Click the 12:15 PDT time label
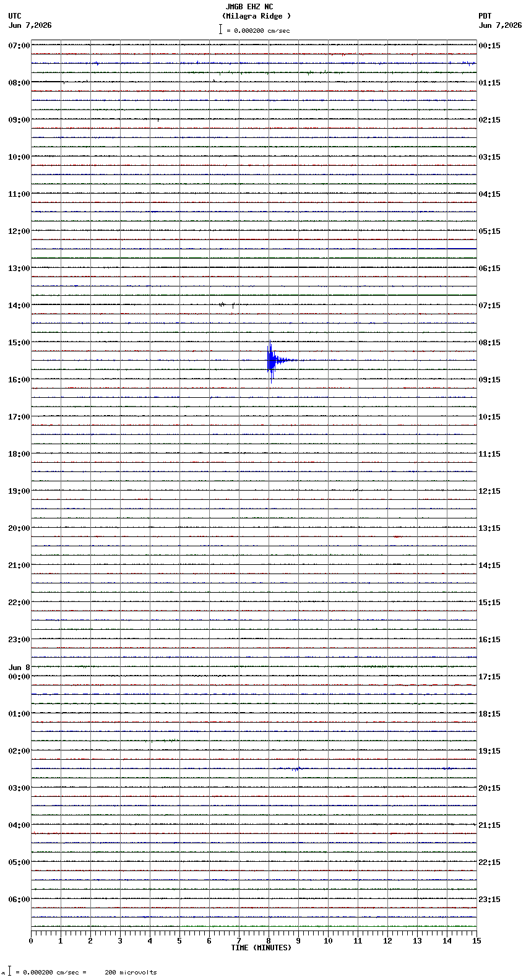 coord(489,491)
